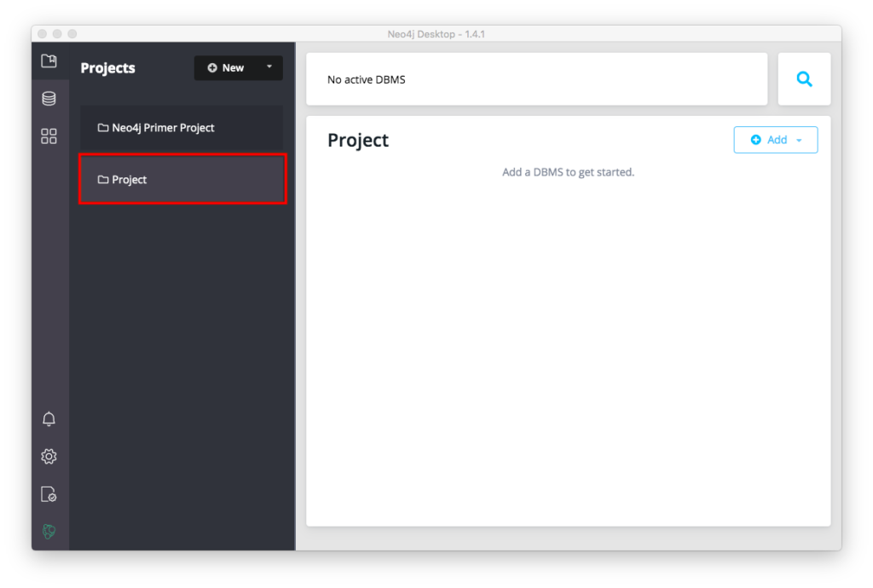Minimize the Neo4j Desktop window

coord(57,33)
